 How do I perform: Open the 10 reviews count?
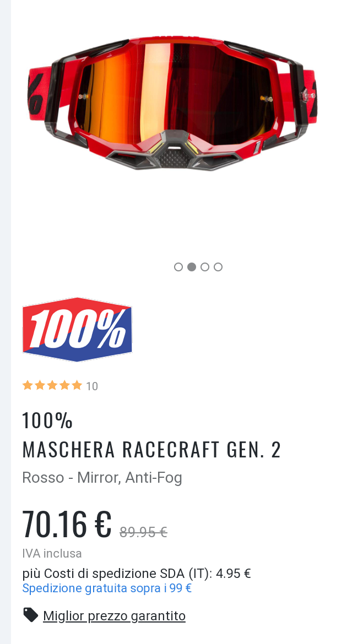pyautogui.click(x=92, y=386)
